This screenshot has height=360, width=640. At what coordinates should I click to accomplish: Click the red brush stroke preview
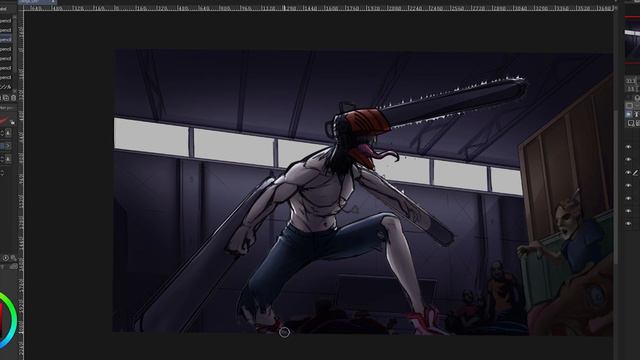(x=4, y=120)
